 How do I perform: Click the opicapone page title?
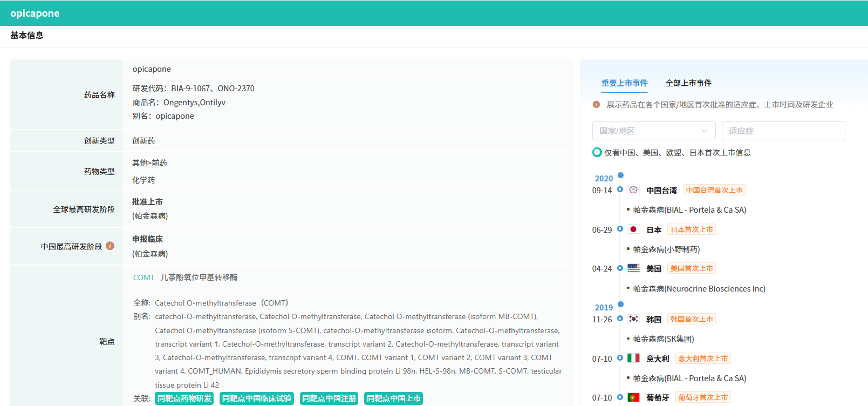[x=35, y=13]
